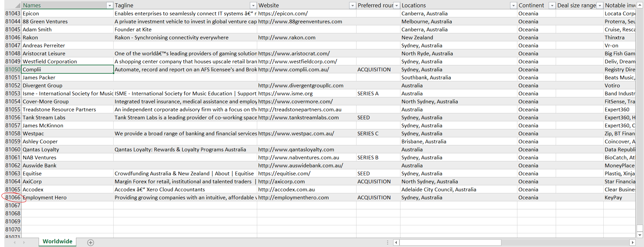Select the Locations header cell
The image size is (644, 247).
pos(455,5)
